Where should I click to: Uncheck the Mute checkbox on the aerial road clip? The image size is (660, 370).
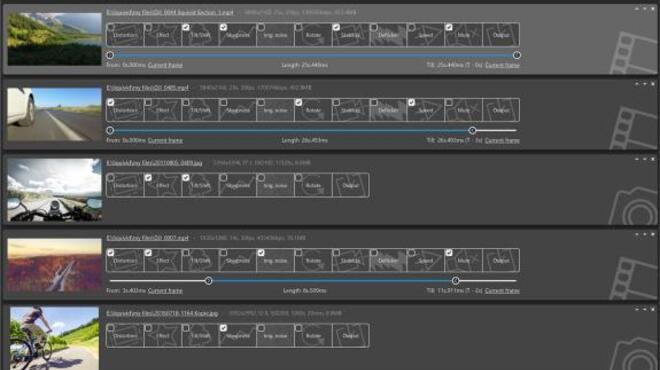(449, 253)
